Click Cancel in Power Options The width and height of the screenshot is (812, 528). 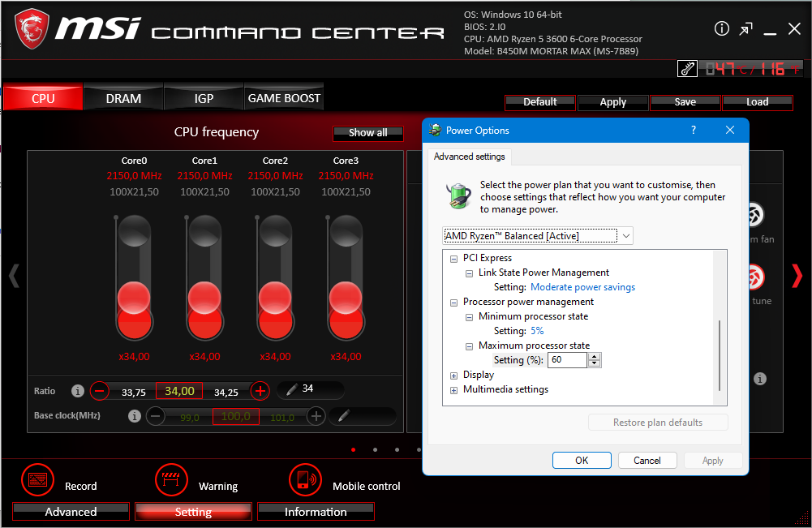click(x=647, y=460)
